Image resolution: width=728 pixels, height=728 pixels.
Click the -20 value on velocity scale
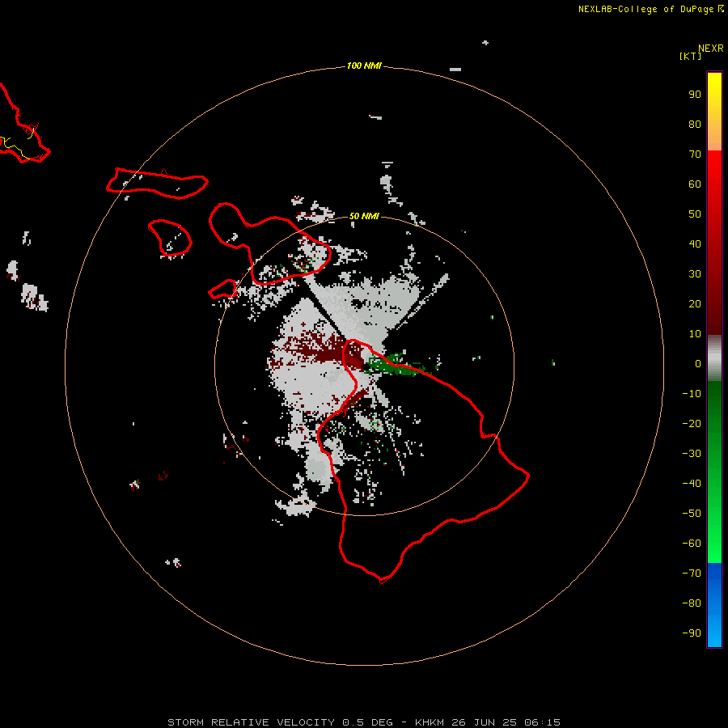click(x=692, y=424)
